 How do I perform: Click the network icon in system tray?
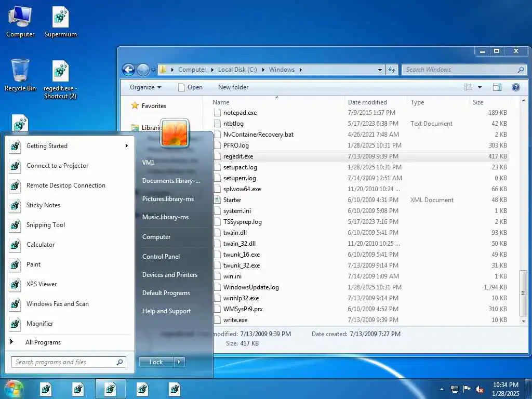pyautogui.click(x=455, y=389)
